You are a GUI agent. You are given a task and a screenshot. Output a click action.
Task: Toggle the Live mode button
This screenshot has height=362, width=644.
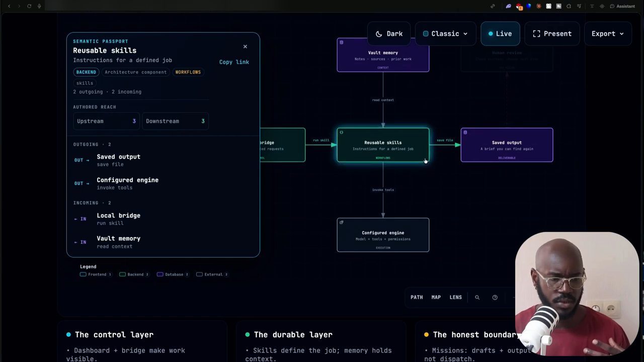click(x=500, y=34)
